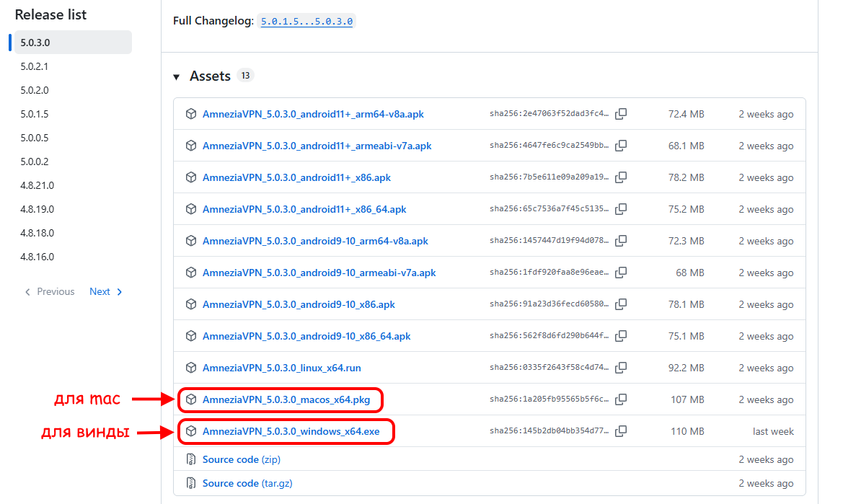Download Source code (zip)

coord(242,459)
